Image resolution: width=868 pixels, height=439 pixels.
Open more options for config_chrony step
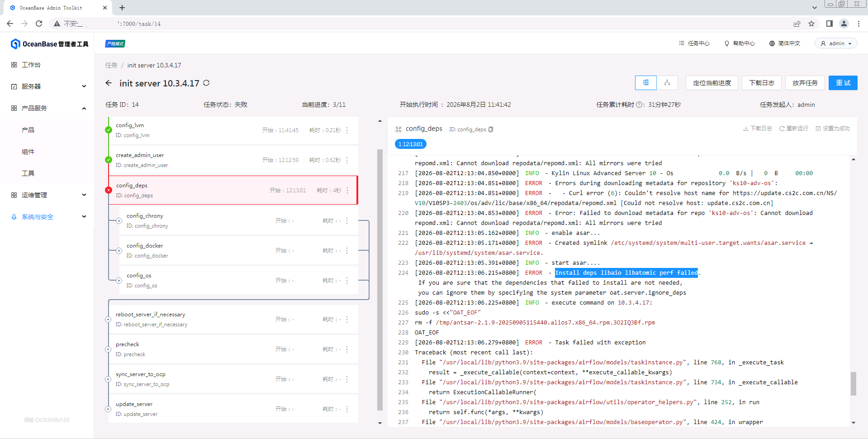click(347, 221)
